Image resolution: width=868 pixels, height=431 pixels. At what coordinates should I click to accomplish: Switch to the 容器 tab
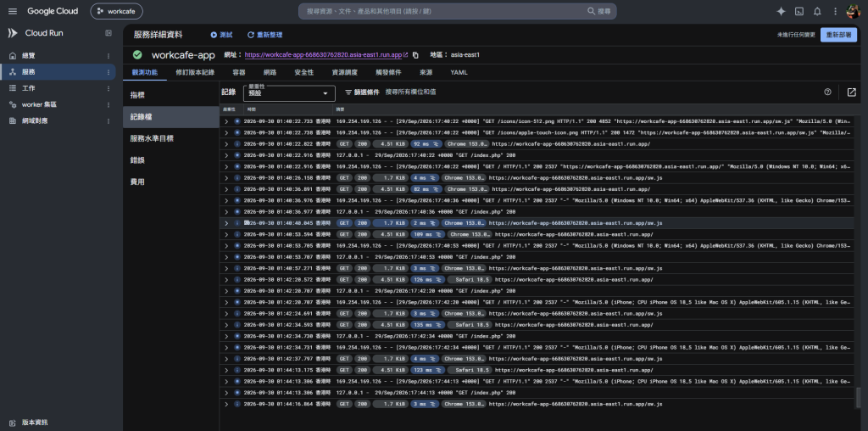point(239,73)
